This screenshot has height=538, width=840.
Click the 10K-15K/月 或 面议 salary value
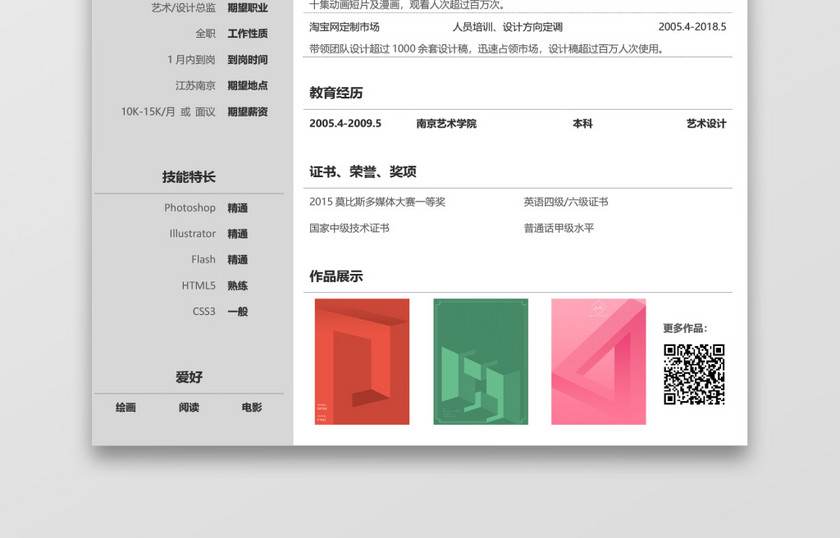168,111
